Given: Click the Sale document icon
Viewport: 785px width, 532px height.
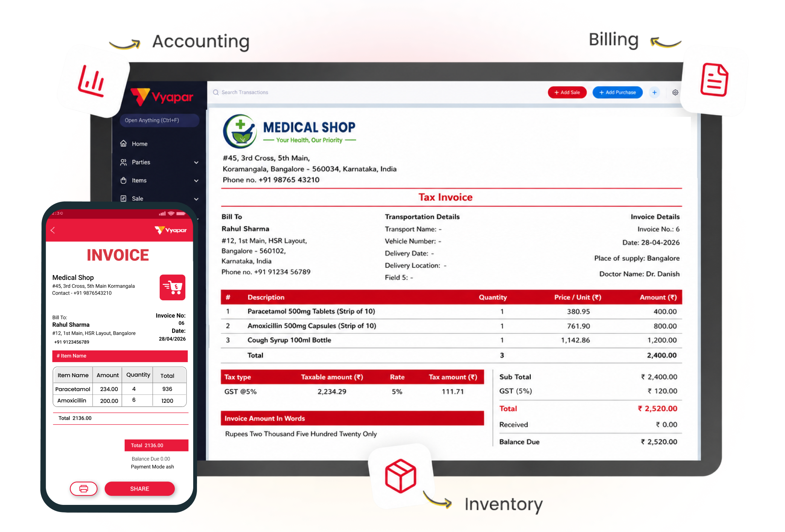Looking at the screenshot, I should (x=123, y=199).
